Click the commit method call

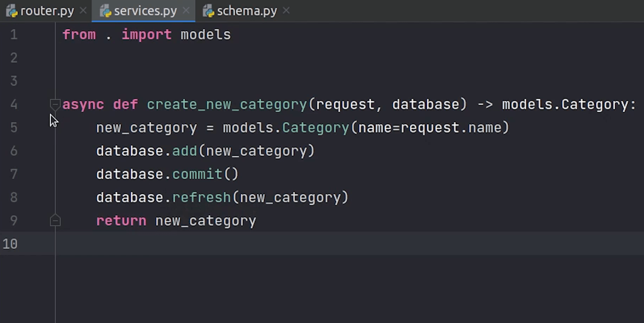click(x=197, y=174)
